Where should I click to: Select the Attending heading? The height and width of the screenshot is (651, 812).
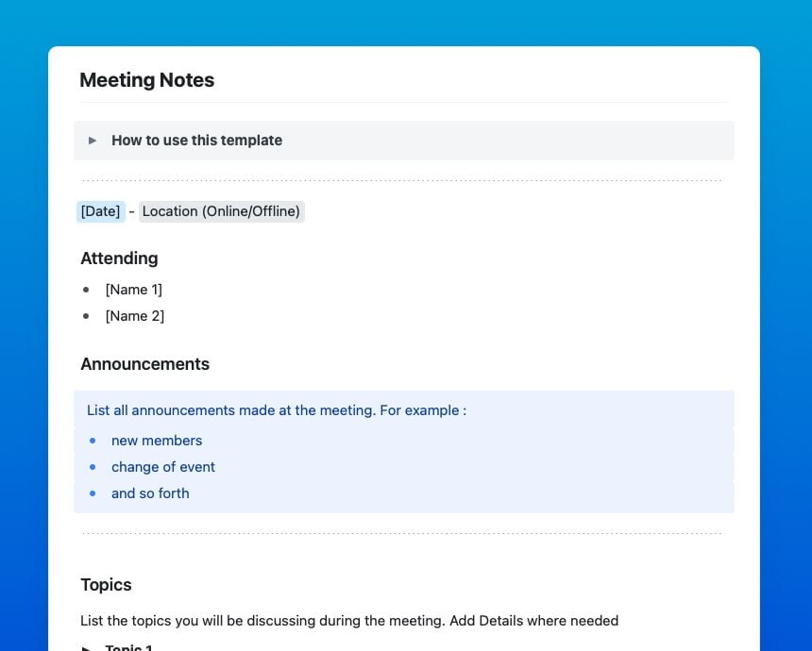tap(119, 258)
